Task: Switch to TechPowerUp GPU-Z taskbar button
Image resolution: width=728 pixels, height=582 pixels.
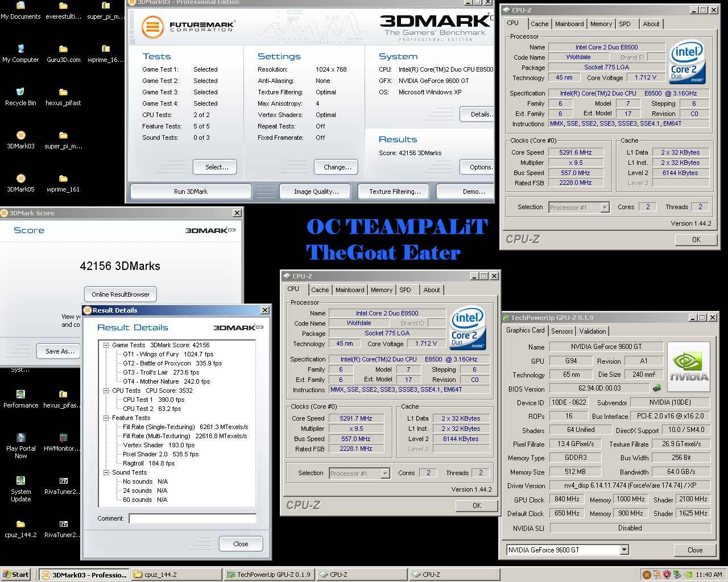Action: (270, 575)
